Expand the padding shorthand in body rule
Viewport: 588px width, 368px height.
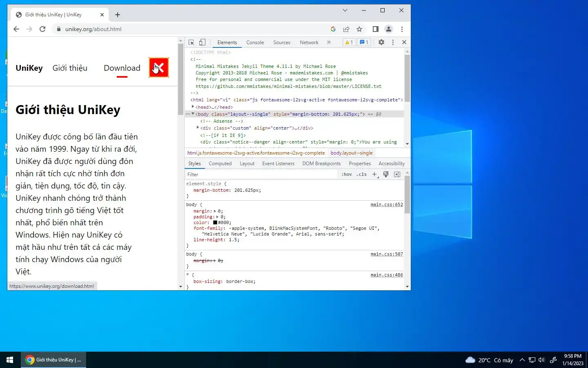[x=218, y=217]
